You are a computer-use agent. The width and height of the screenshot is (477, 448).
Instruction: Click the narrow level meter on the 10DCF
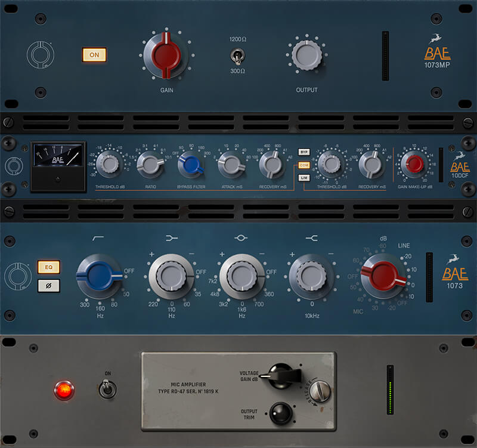pos(441,165)
